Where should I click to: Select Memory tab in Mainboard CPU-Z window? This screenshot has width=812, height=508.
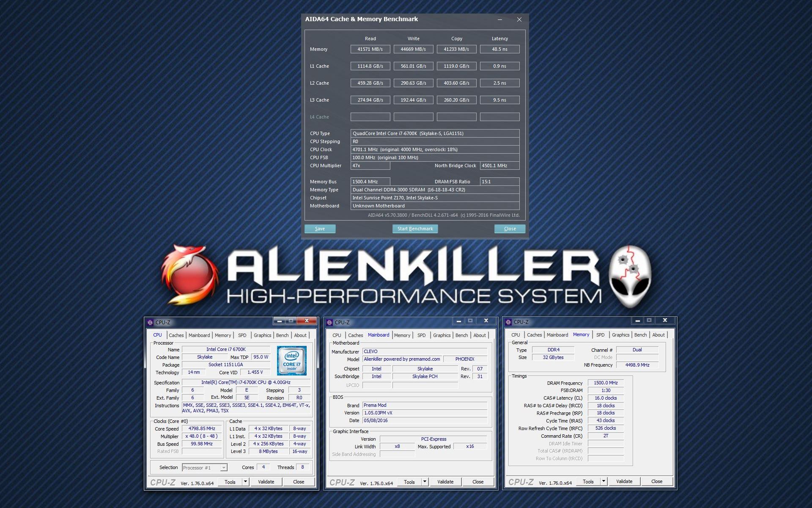(402, 335)
